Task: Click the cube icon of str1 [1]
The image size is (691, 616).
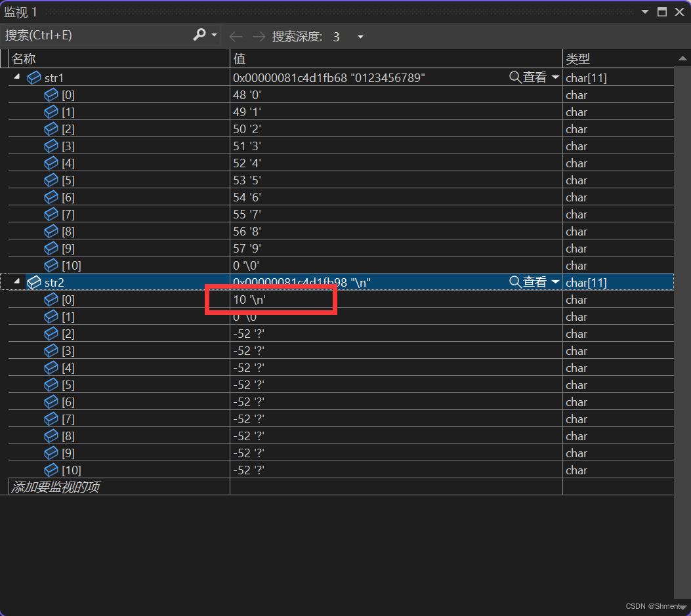Action: (x=51, y=112)
